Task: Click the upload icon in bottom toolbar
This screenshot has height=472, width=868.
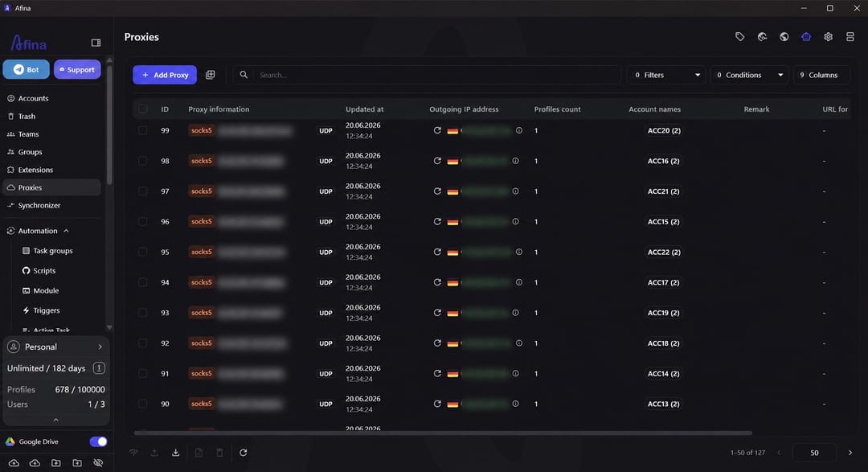Action: (x=154, y=453)
